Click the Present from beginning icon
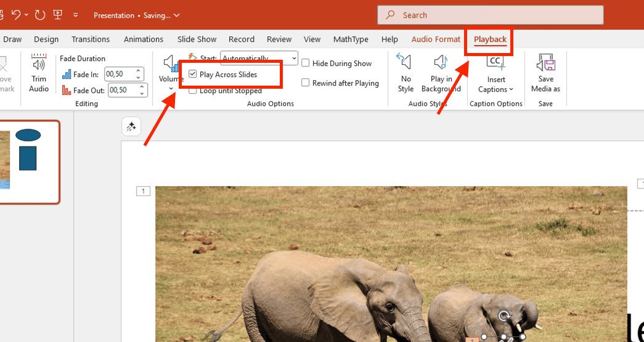Screen dimensions: 644x342 (57, 15)
